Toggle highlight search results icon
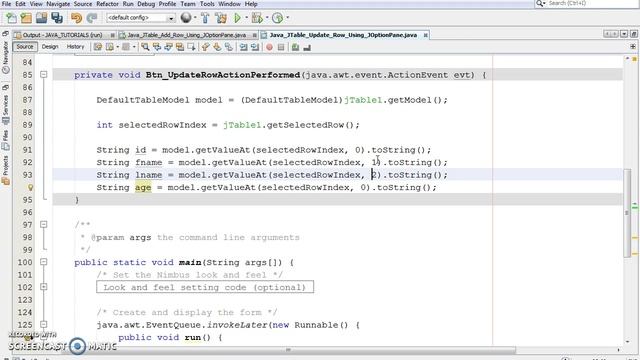Screen dimensions: 640x360 180,47
